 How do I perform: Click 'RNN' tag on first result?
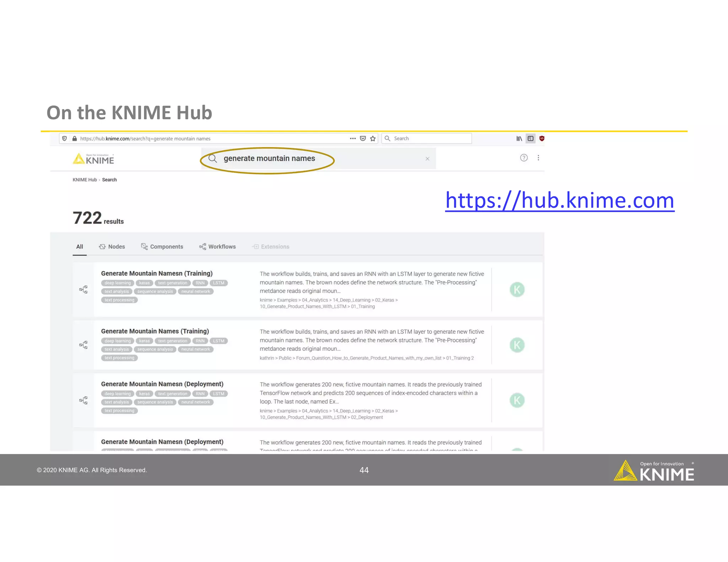[200, 283]
